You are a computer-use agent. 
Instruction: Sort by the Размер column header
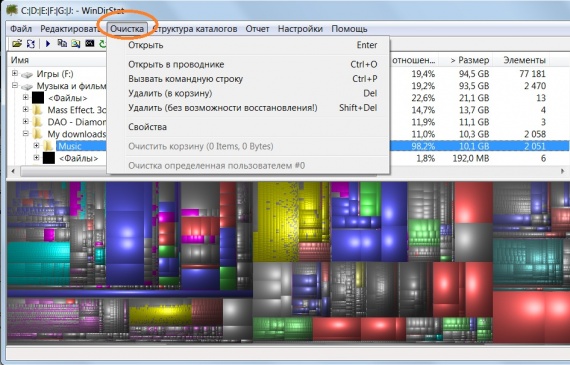coord(470,60)
